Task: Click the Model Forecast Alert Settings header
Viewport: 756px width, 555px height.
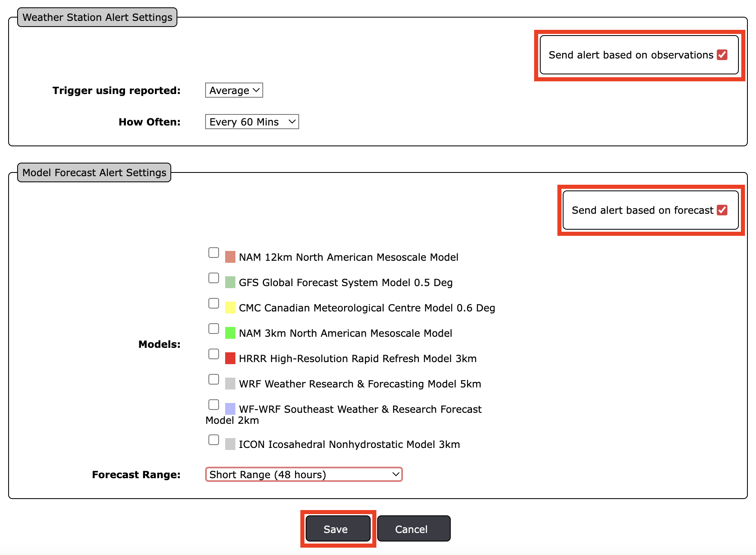Action: [94, 172]
